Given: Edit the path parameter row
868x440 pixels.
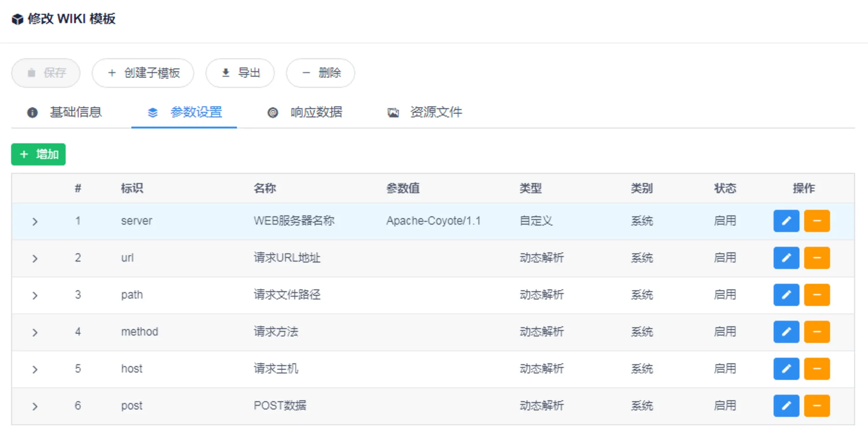Looking at the screenshot, I should coord(786,295).
